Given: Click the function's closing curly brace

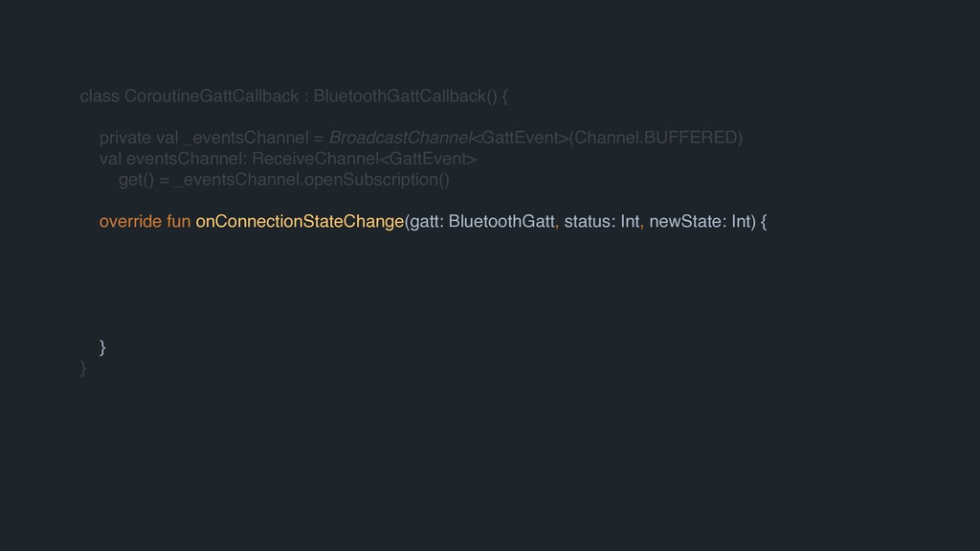Looking at the screenshot, I should [x=102, y=346].
